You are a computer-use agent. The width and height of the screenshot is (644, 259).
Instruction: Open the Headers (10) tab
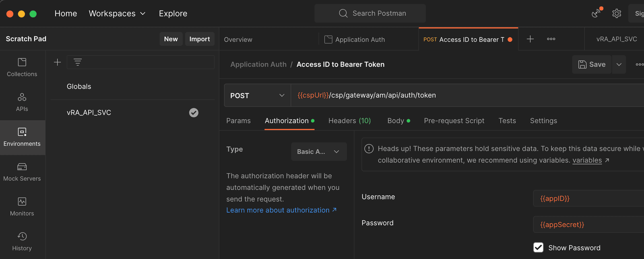coord(349,121)
